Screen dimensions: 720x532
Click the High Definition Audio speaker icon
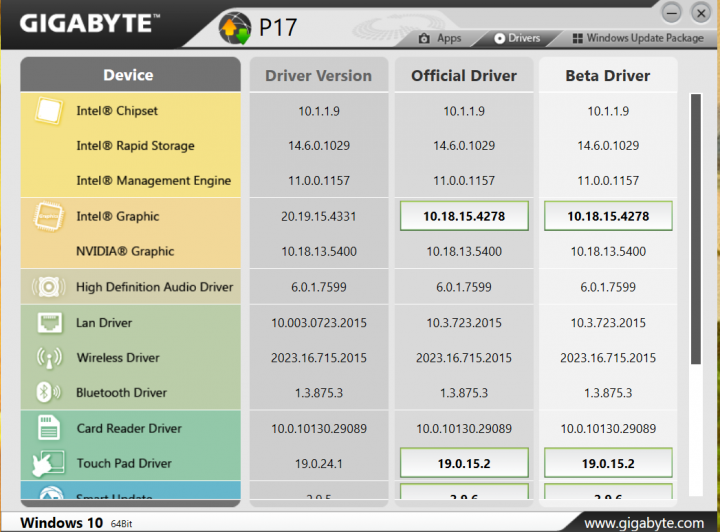48,287
